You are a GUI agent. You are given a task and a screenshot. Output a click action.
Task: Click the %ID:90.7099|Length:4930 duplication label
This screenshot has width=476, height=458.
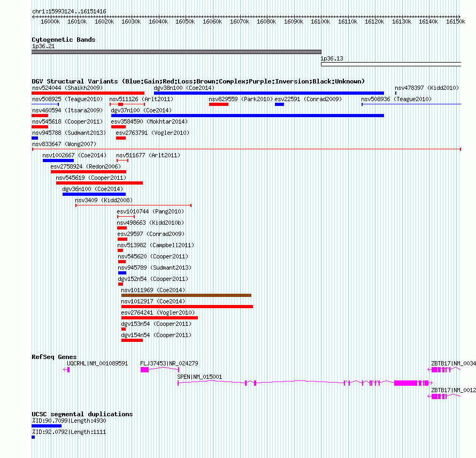pyautogui.click(x=69, y=421)
